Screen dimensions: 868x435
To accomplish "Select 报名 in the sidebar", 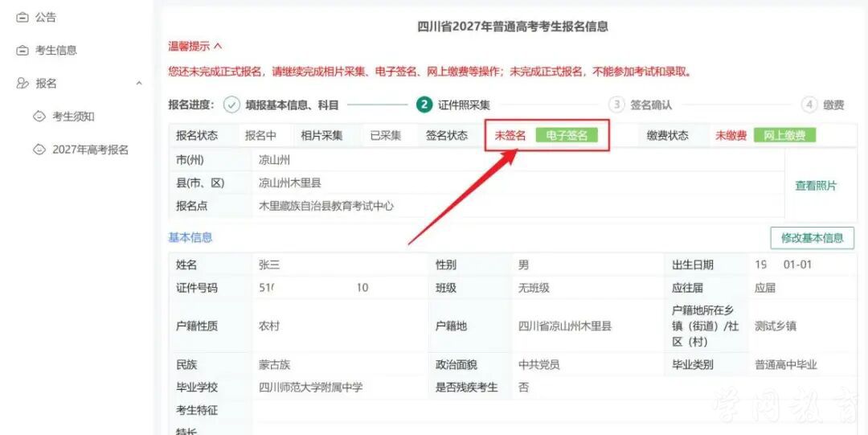I will pyautogui.click(x=46, y=84).
